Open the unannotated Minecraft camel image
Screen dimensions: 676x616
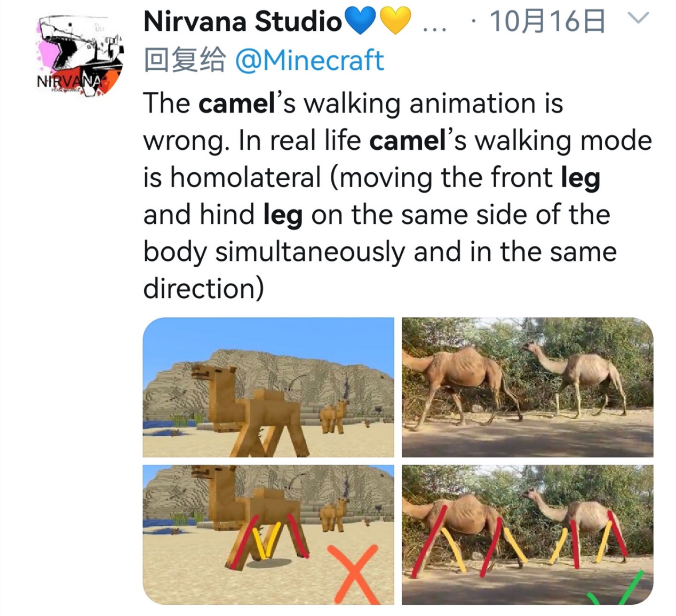268,388
